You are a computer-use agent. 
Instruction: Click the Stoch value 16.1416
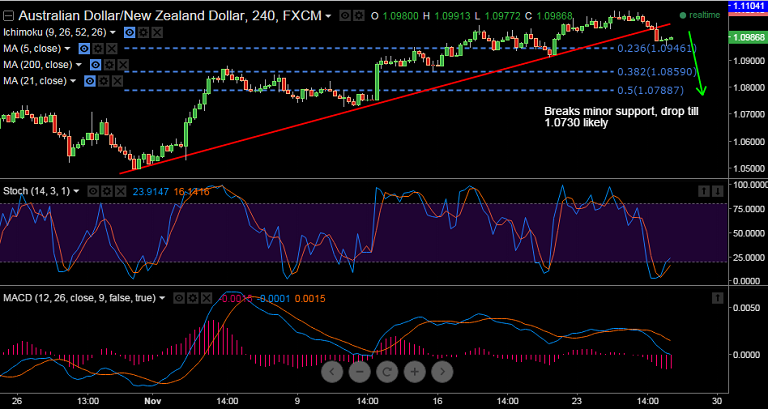(x=192, y=192)
